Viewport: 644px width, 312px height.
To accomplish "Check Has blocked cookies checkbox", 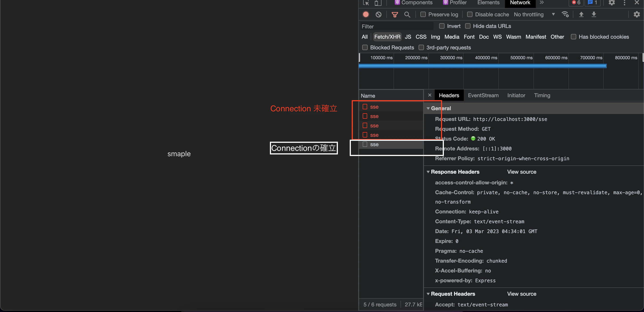I will pos(574,37).
